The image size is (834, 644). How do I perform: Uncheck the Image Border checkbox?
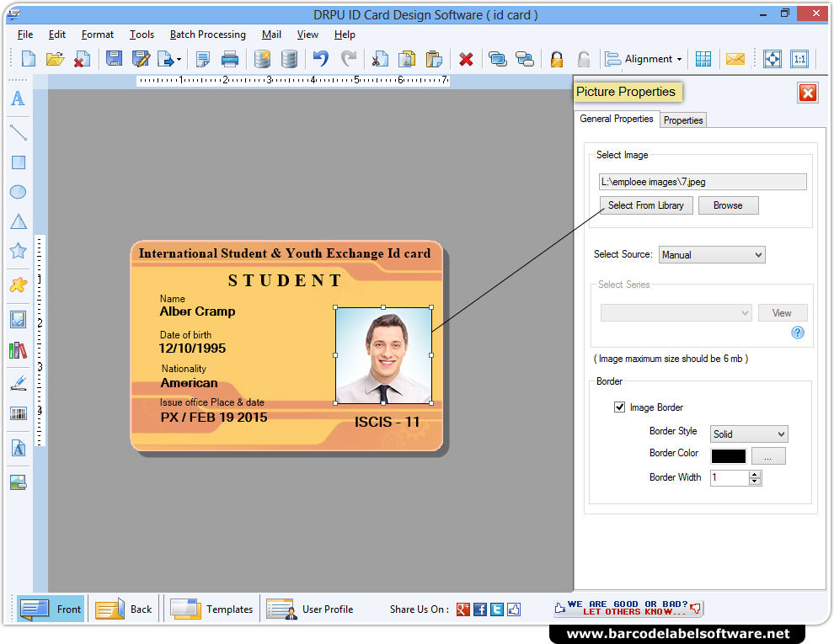pyautogui.click(x=620, y=407)
